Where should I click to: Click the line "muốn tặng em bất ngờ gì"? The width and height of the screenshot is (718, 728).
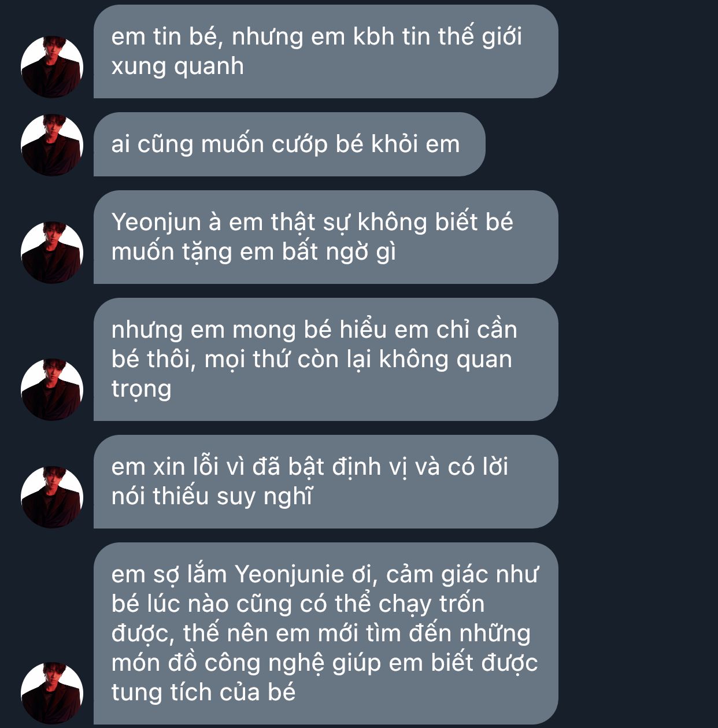(x=254, y=252)
